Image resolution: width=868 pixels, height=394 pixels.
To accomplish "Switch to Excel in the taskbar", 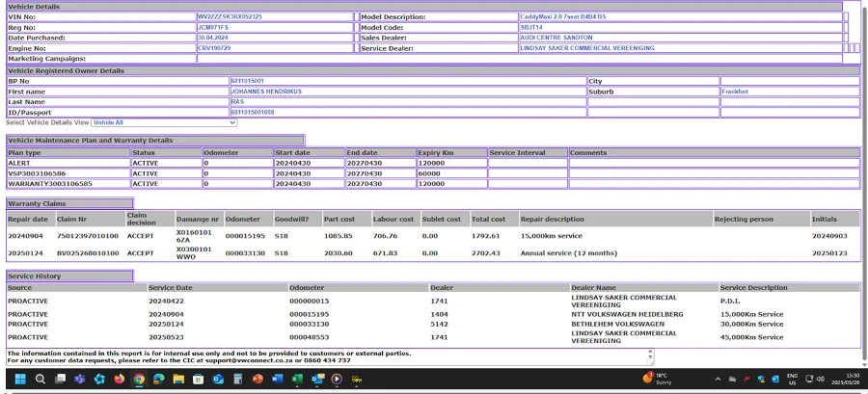I will 297,380.
